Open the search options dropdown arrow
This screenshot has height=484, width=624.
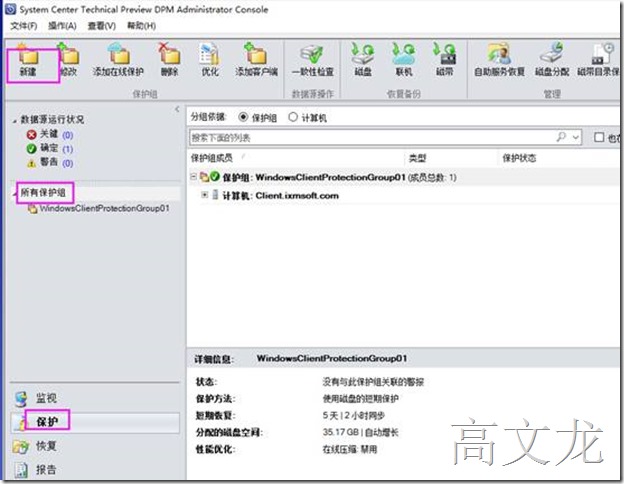[x=575, y=137]
